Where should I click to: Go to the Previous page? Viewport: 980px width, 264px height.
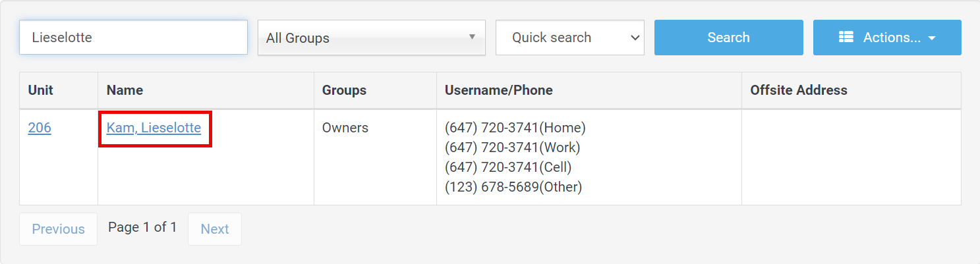click(x=58, y=229)
